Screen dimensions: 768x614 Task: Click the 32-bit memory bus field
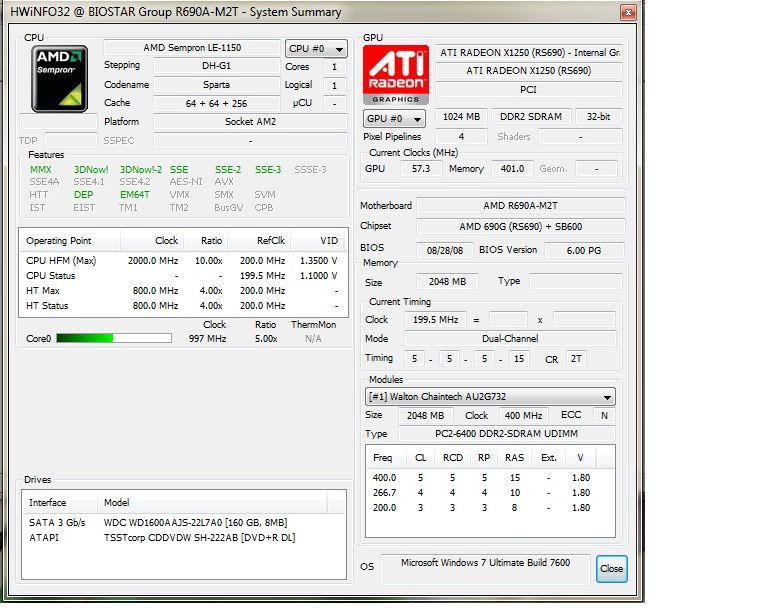(x=599, y=117)
